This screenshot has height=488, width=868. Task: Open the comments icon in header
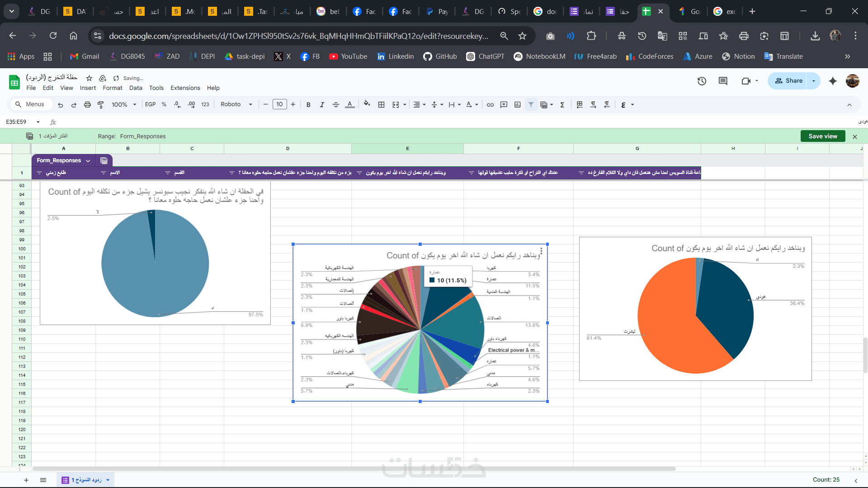[x=723, y=81]
